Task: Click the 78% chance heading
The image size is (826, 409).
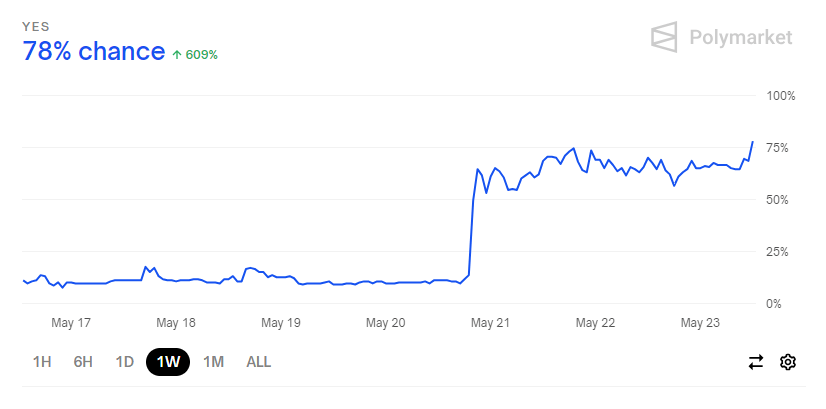Action: click(x=94, y=52)
